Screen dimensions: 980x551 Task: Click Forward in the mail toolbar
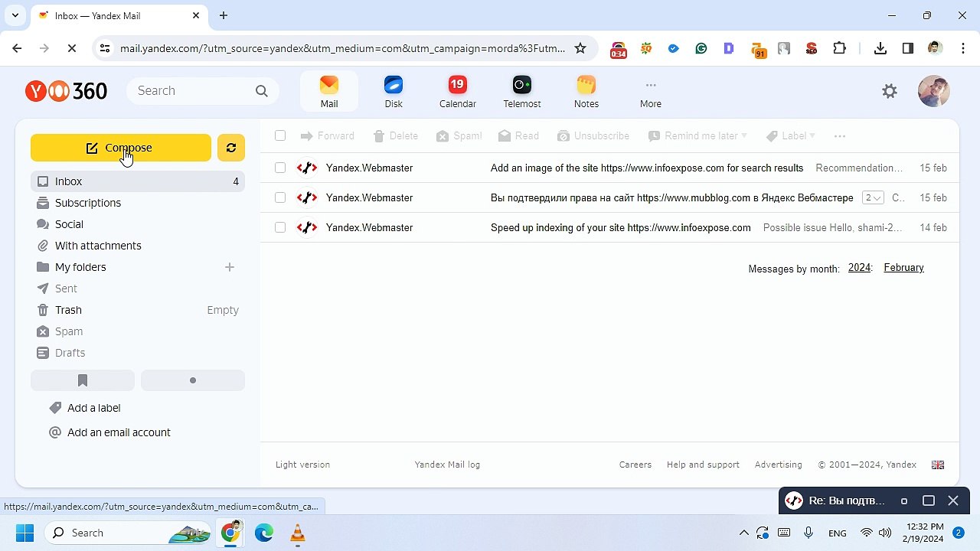pos(328,135)
